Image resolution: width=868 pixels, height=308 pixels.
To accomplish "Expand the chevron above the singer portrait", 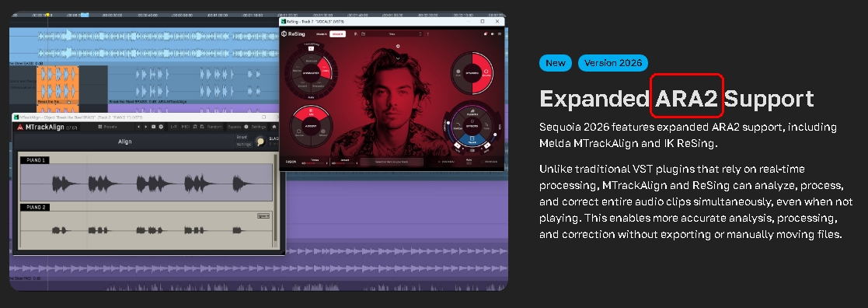I will 398,58.
